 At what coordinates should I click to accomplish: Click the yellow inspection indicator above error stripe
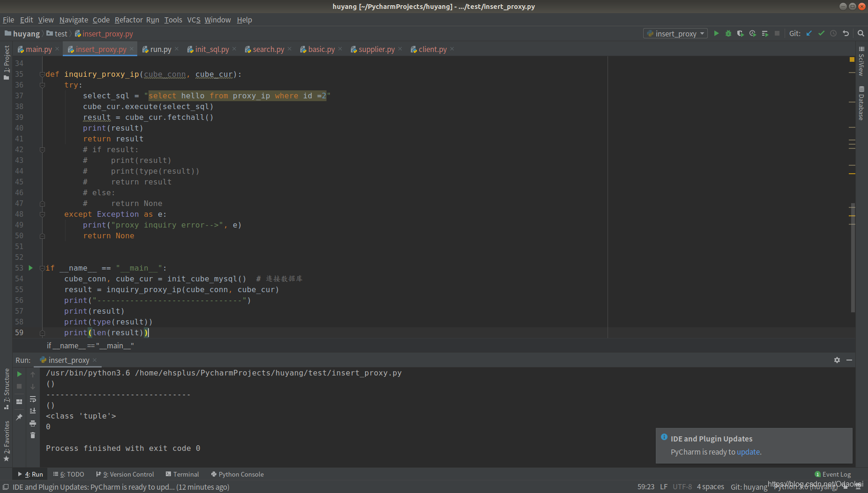852,59
